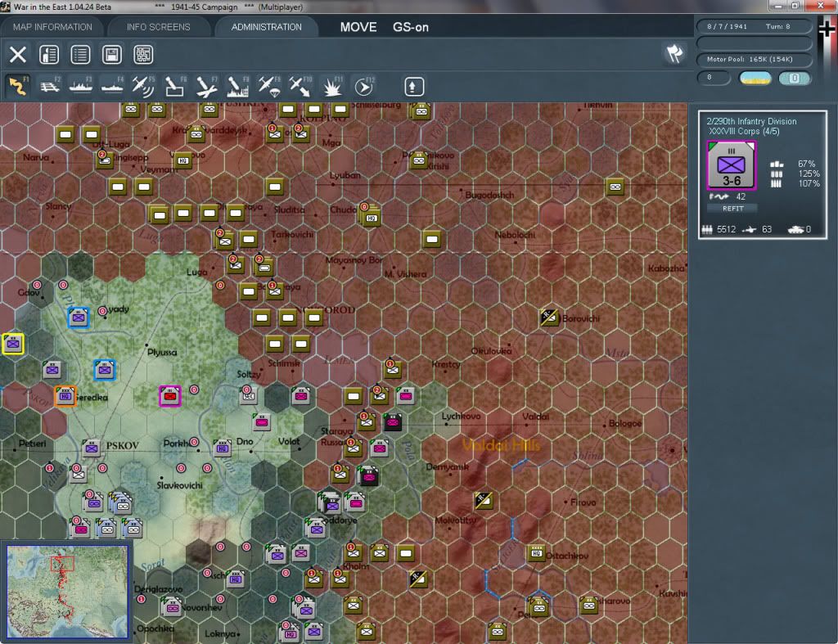Click the Valdai Hills region label
The height and width of the screenshot is (644, 838).
click(x=501, y=444)
